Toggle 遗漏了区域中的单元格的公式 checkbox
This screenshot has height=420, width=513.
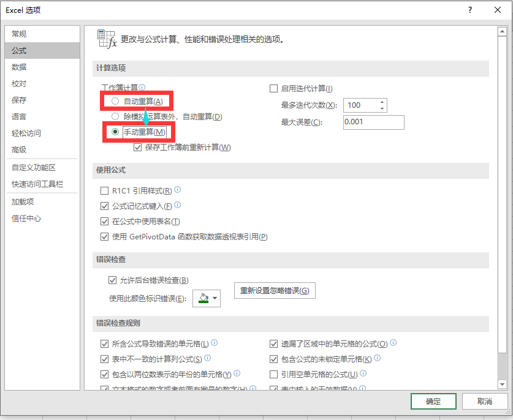pyautogui.click(x=273, y=344)
